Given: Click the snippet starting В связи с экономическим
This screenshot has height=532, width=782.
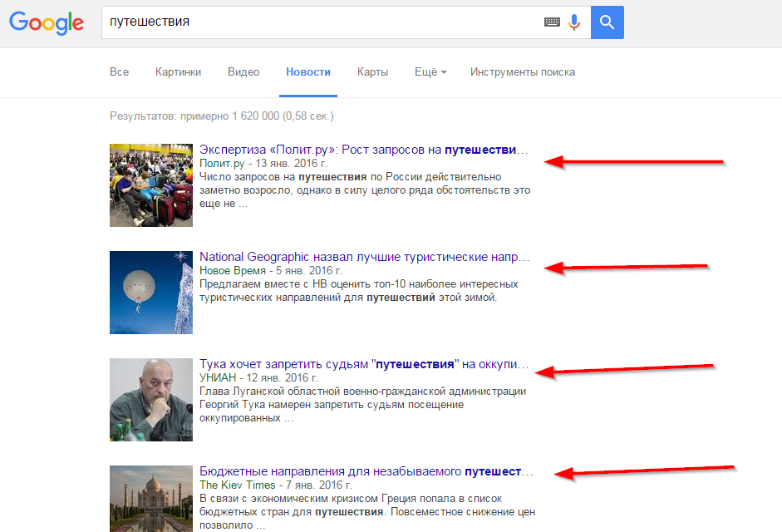Looking at the screenshot, I should click(367, 511).
